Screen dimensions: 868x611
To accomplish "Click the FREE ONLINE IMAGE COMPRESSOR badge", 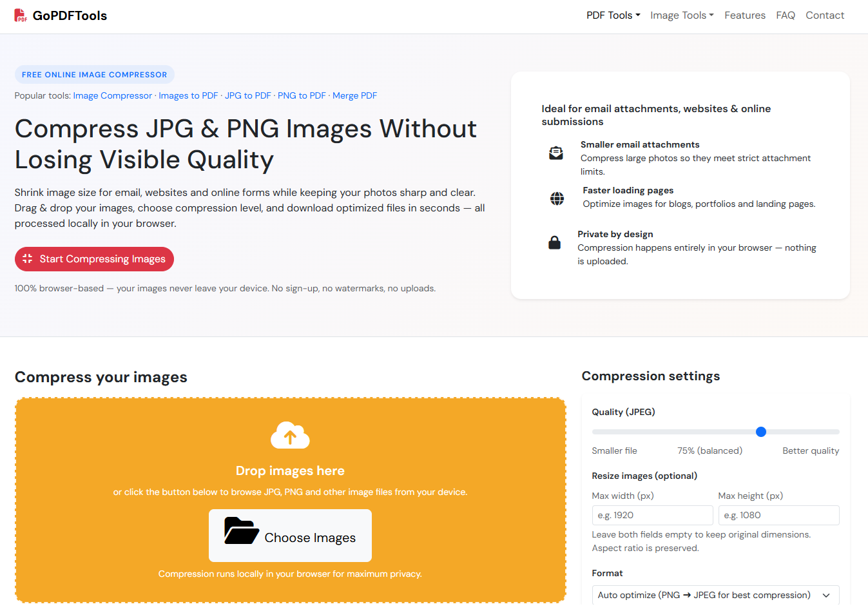I will point(94,74).
